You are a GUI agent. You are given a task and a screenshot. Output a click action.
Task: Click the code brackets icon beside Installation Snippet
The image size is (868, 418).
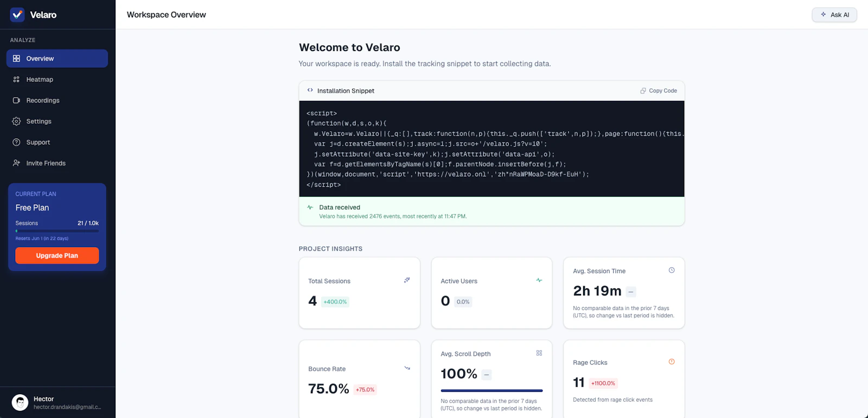(x=310, y=91)
